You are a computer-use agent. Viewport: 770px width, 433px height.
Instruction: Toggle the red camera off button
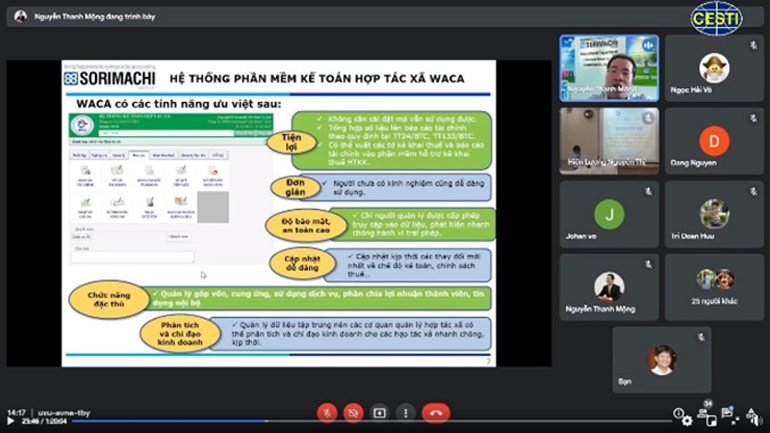tap(353, 413)
